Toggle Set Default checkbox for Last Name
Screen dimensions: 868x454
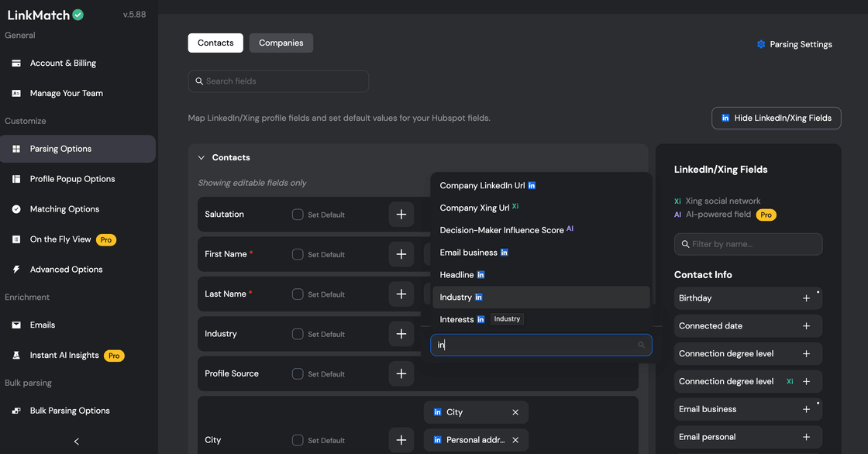[x=298, y=294]
